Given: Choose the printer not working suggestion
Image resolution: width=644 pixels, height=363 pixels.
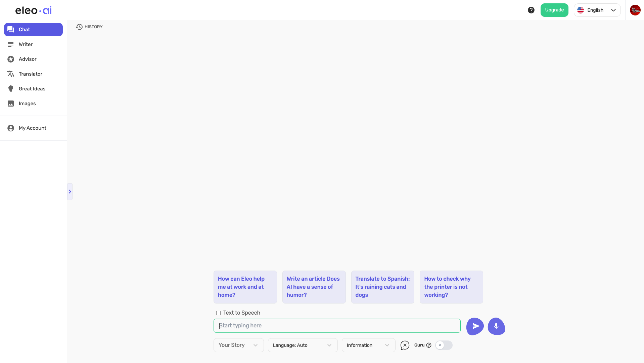Looking at the screenshot, I should [451, 287].
